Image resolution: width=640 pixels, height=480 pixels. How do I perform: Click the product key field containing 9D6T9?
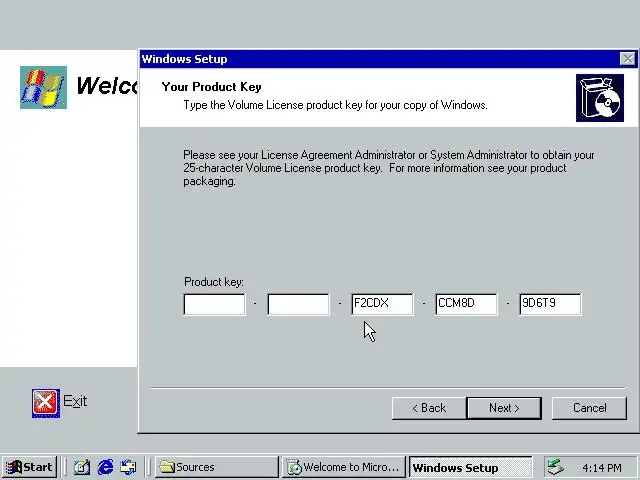tap(550, 304)
